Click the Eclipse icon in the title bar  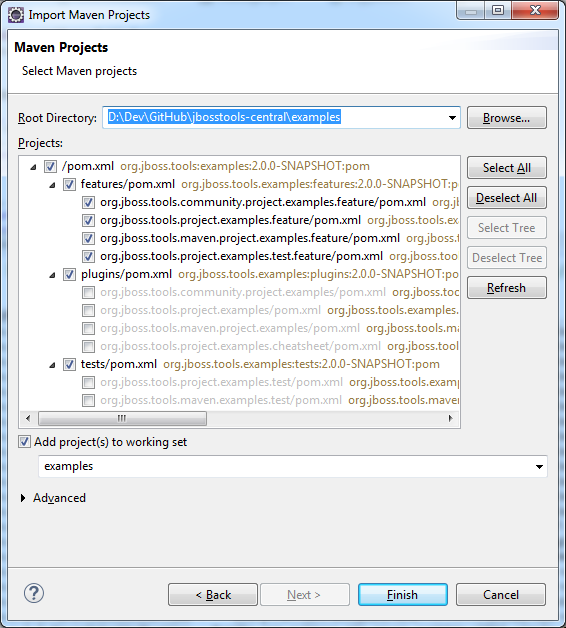tap(16, 15)
